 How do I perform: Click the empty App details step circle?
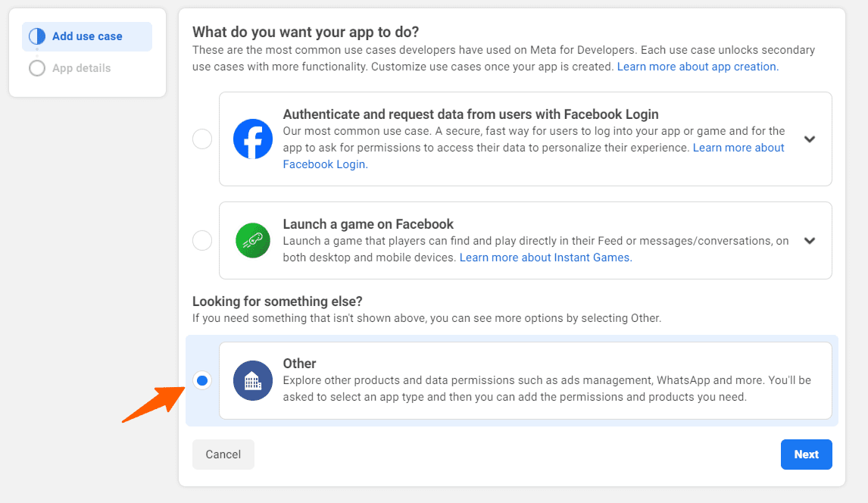coord(37,68)
